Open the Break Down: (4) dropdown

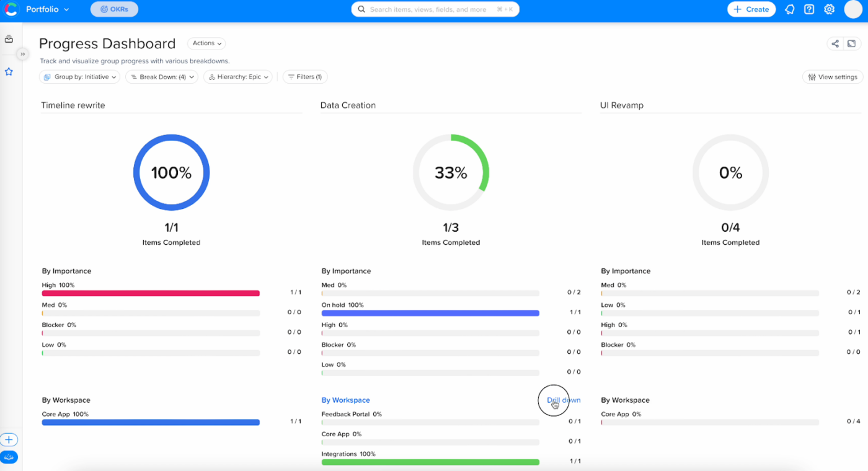pyautogui.click(x=161, y=77)
